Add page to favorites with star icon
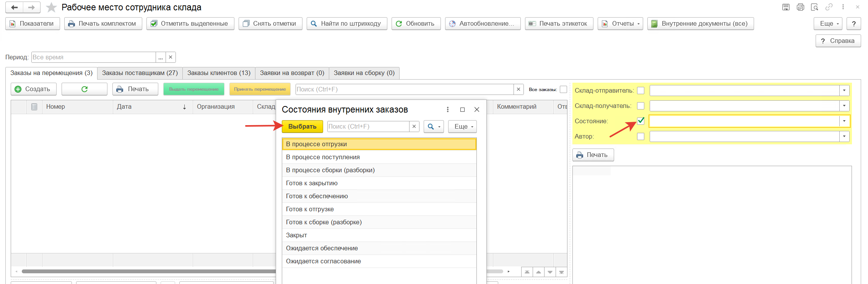 click(51, 7)
